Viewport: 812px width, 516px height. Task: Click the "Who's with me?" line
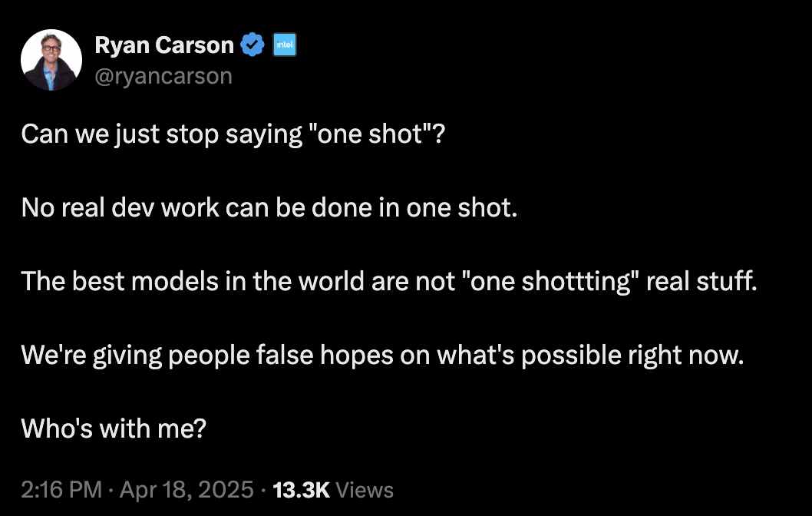click(x=114, y=429)
